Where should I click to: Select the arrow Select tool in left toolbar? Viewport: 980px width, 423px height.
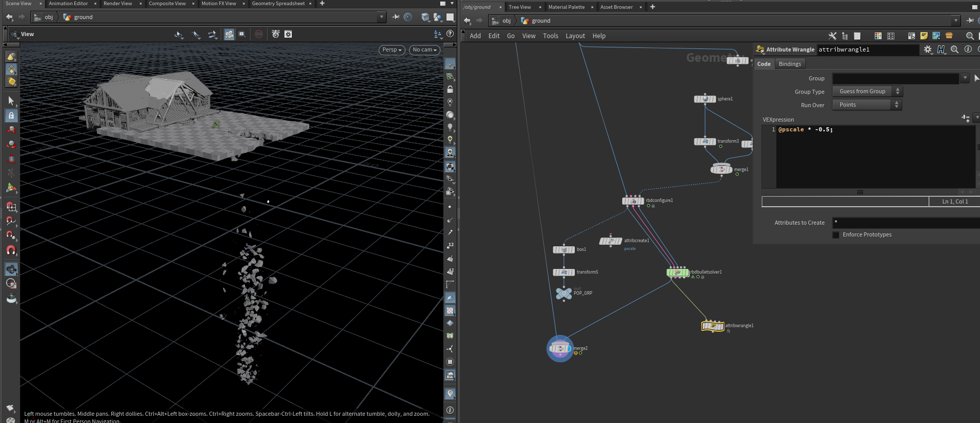11,100
